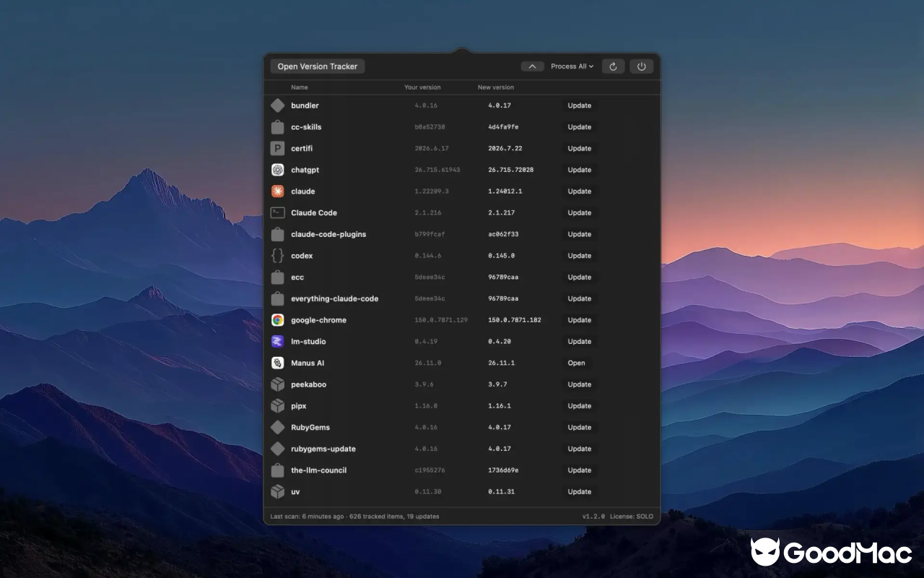Click the codex curly braces icon
924x578 pixels.
(x=277, y=256)
